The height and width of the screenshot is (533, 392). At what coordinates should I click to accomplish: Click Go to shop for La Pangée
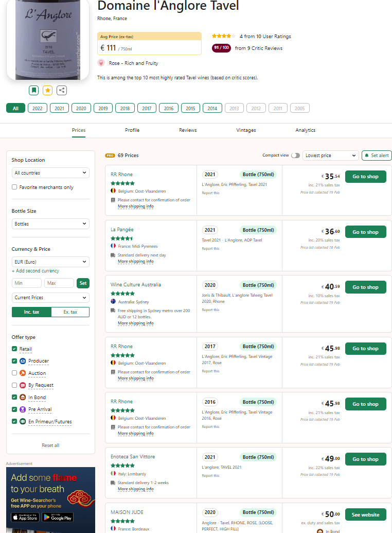tap(365, 232)
